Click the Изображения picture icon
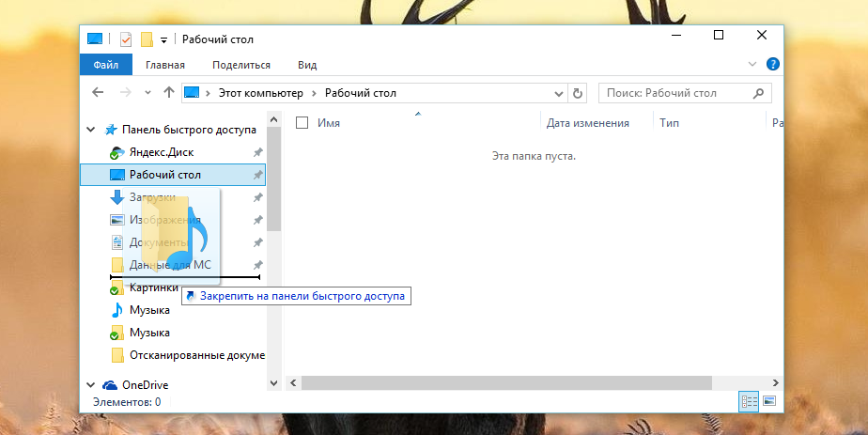This screenshot has width=868, height=435. click(116, 220)
